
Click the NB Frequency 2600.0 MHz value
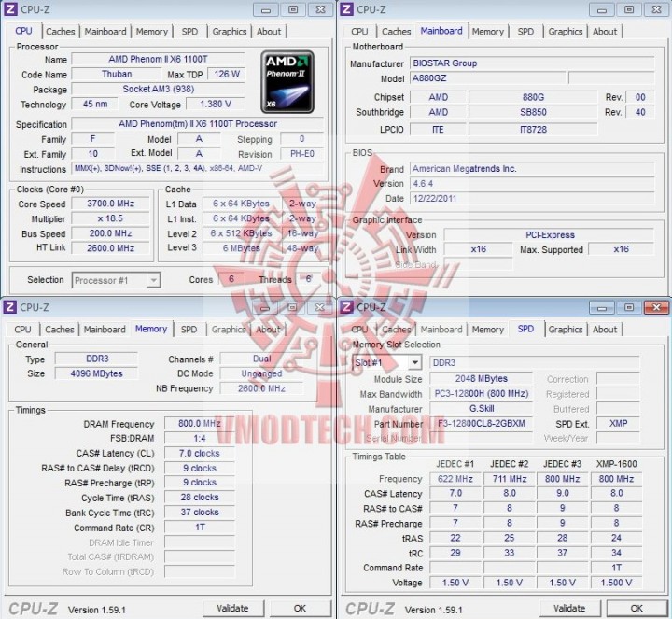[261, 388]
